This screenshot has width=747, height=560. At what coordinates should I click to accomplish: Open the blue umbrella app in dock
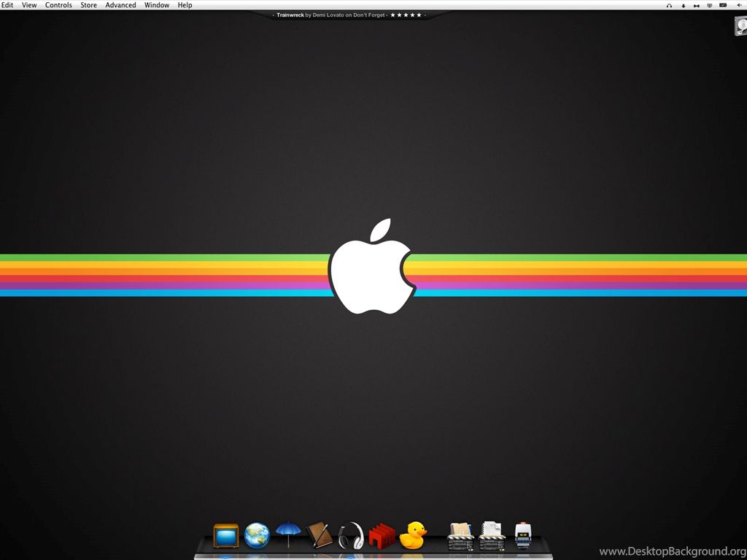(288, 534)
